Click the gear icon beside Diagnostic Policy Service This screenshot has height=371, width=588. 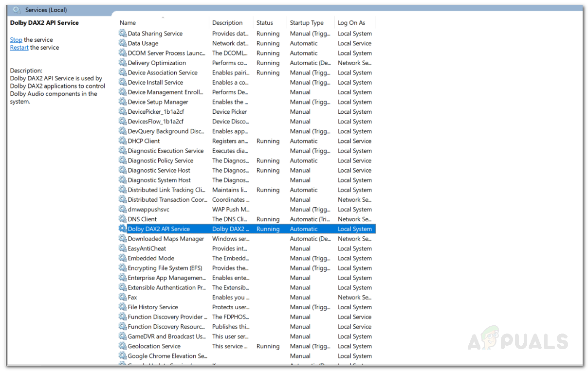123,160
